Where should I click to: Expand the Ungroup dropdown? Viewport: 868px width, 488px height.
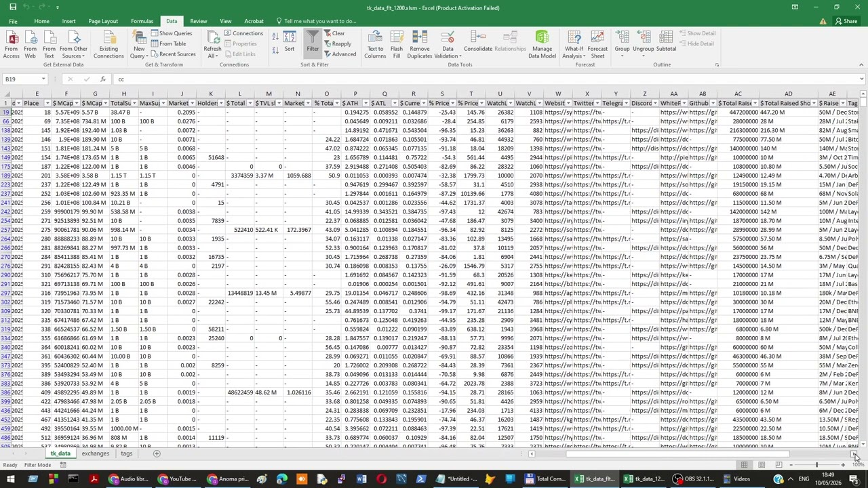[643, 52]
